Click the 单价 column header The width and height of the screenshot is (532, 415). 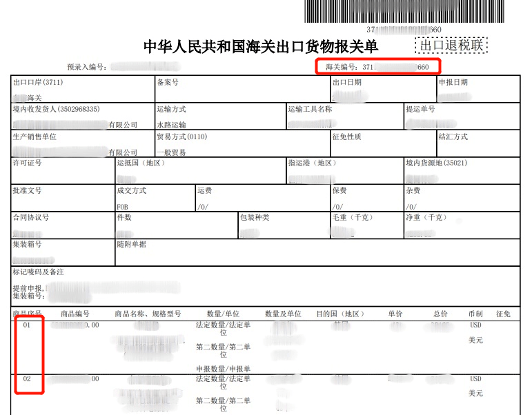coord(395,314)
